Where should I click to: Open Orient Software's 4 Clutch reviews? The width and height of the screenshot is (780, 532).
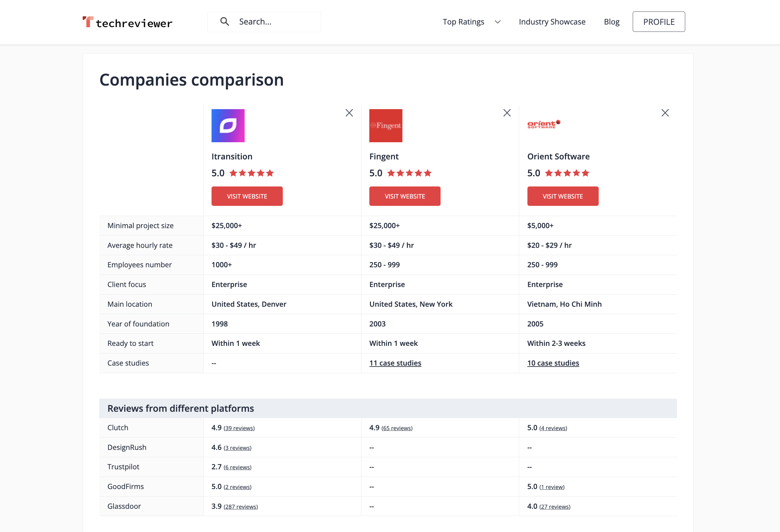click(553, 428)
